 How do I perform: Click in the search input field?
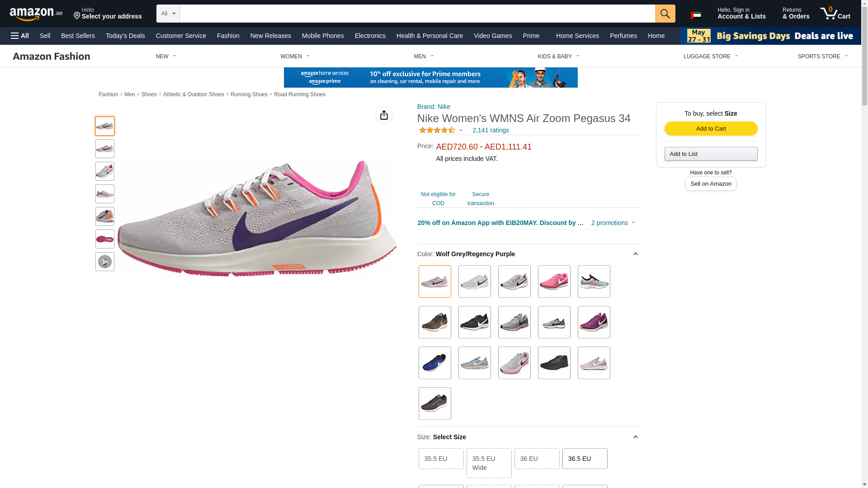(x=417, y=14)
